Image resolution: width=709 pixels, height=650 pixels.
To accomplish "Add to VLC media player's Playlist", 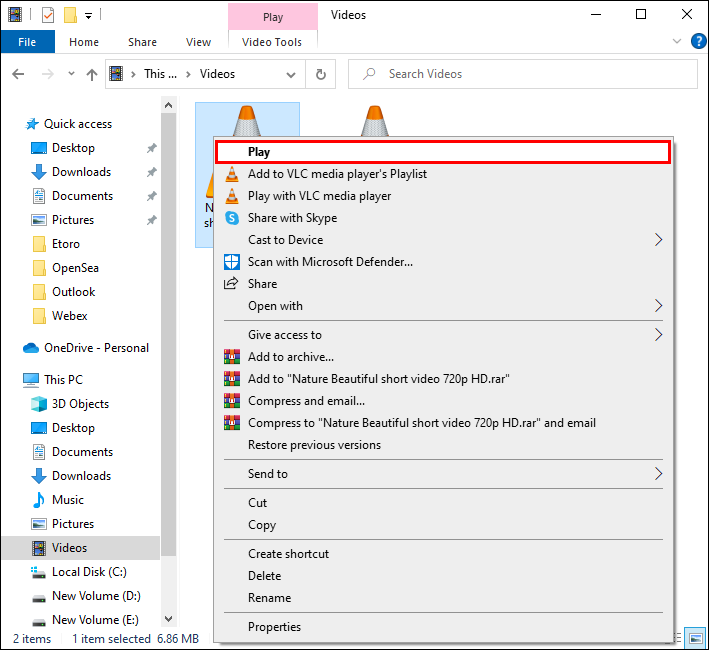I will pos(443,174).
